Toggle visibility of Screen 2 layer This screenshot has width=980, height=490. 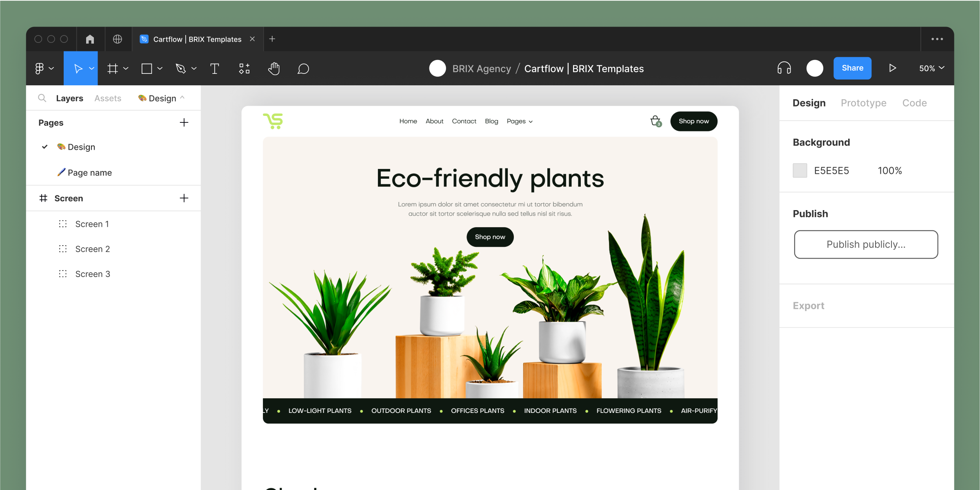point(185,249)
